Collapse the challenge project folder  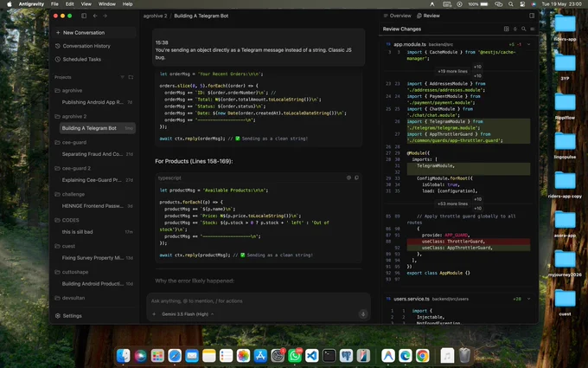[x=70, y=194]
